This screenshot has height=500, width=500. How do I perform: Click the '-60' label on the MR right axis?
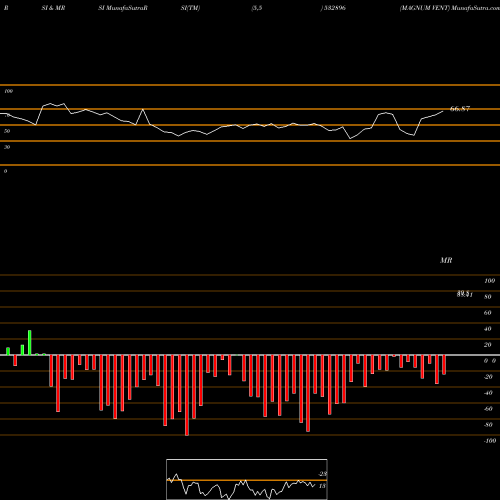tap(488, 409)
